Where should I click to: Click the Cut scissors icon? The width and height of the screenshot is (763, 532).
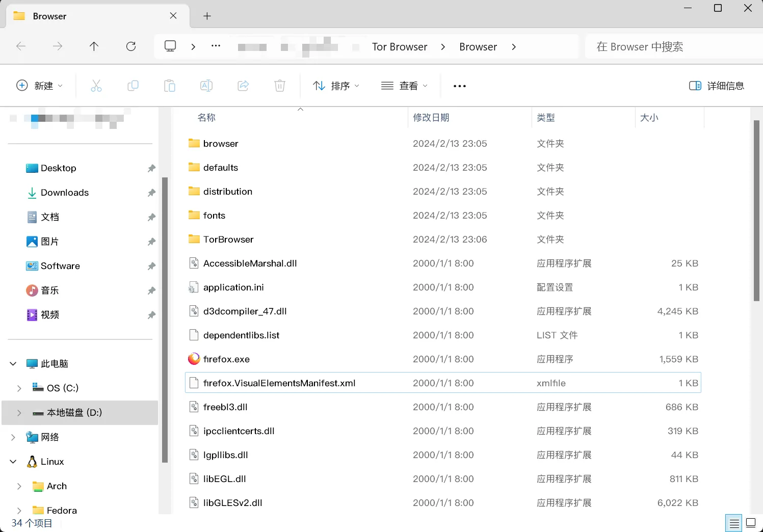(x=96, y=86)
